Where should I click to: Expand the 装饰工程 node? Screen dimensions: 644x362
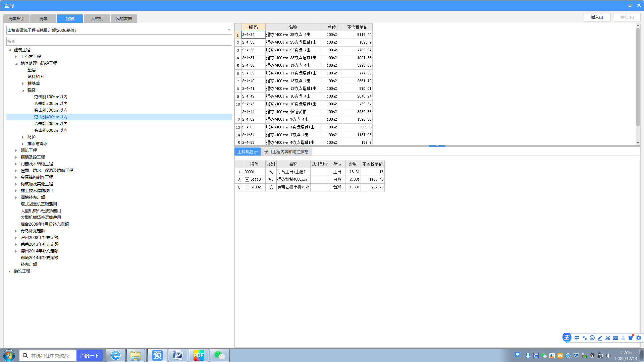click(x=9, y=271)
